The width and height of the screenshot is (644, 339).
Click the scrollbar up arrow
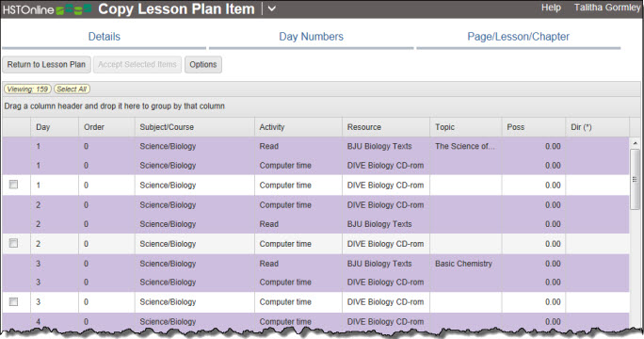(x=635, y=143)
